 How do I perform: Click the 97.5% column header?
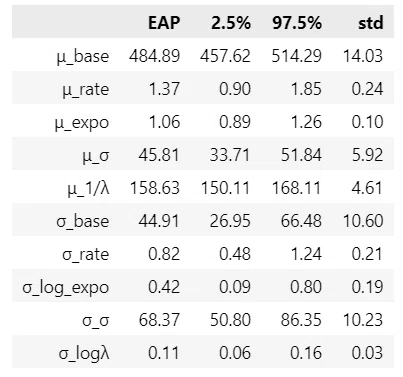click(297, 23)
